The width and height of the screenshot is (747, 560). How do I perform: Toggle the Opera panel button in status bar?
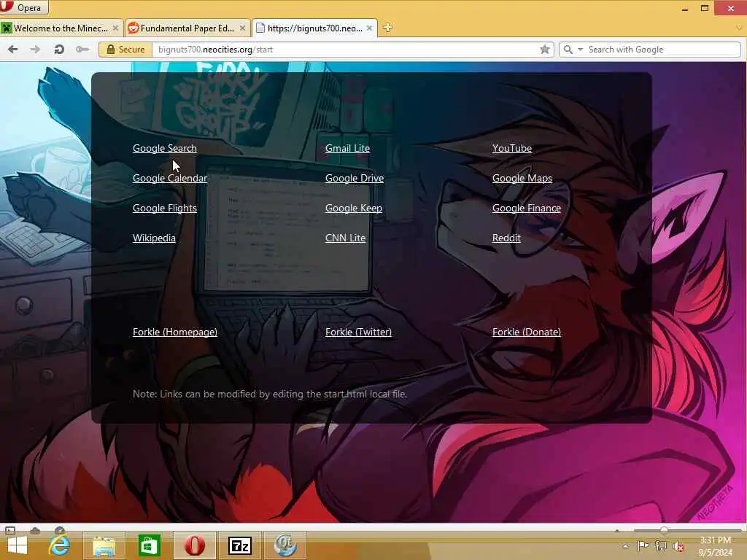10,530
